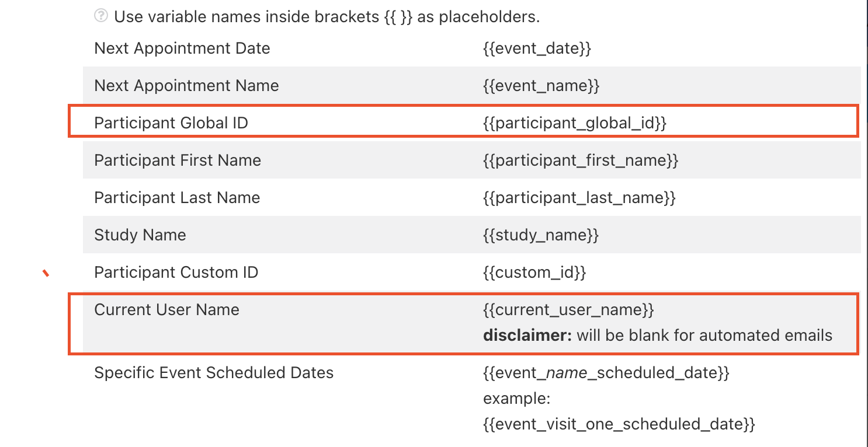
Task: Click the {{participant_first_name}} placeholder
Action: [581, 160]
